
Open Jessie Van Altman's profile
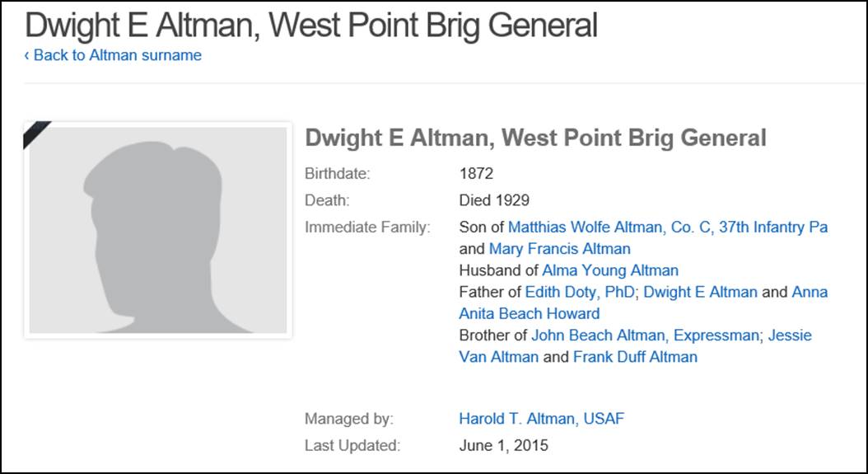635,346
